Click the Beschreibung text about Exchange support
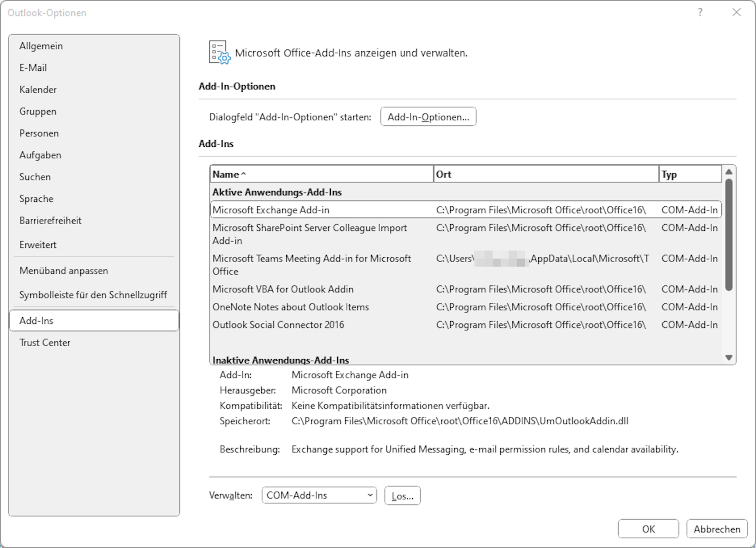This screenshot has width=756, height=548. (x=485, y=449)
